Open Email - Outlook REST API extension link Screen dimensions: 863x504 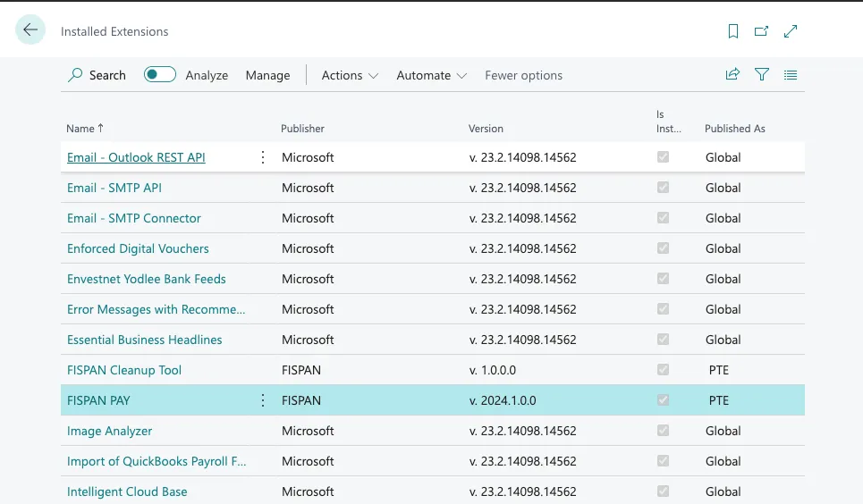[136, 157]
